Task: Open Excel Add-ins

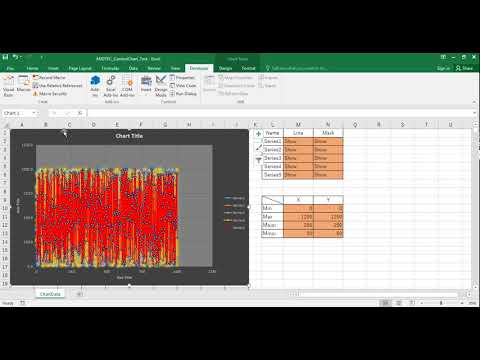Action: point(111,86)
